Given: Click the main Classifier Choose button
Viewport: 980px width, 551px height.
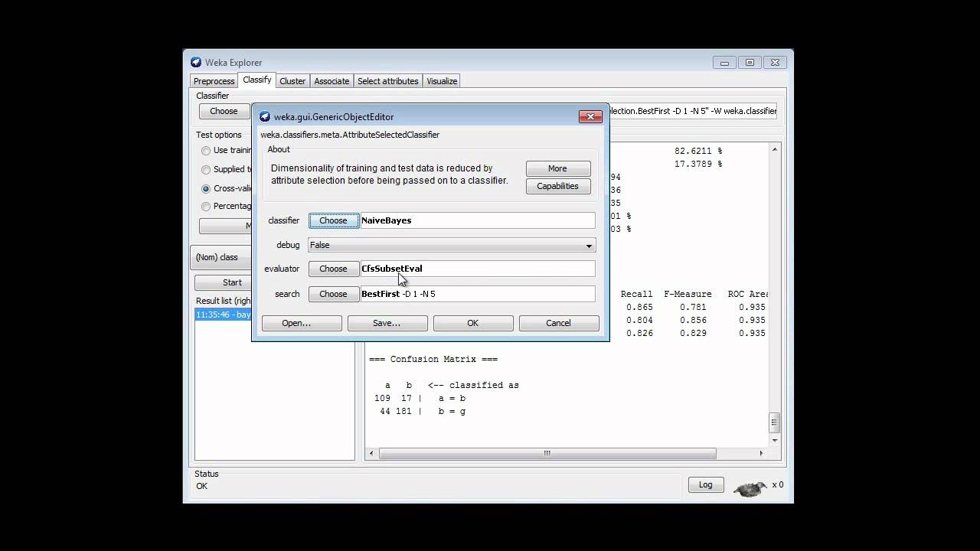Looking at the screenshot, I should (x=224, y=111).
